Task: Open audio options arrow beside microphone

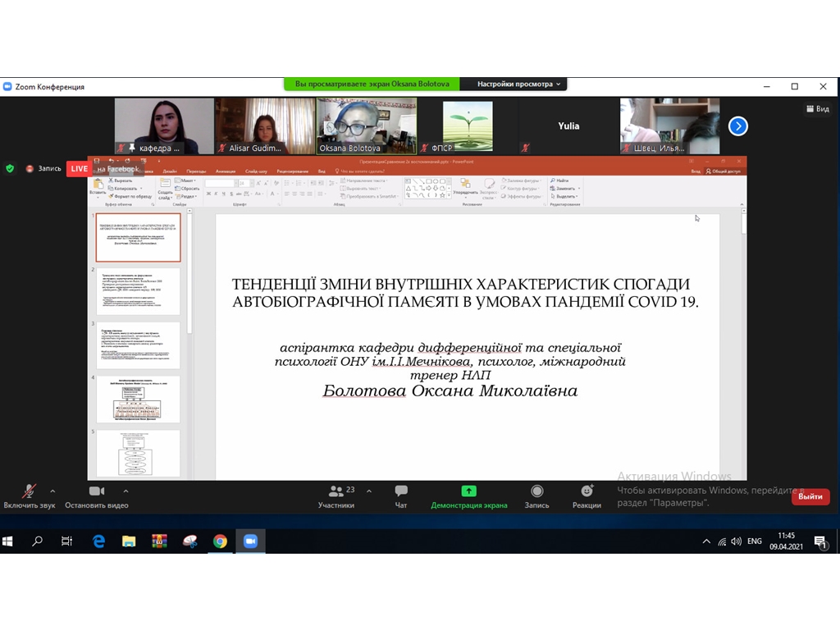Action: tap(52, 491)
